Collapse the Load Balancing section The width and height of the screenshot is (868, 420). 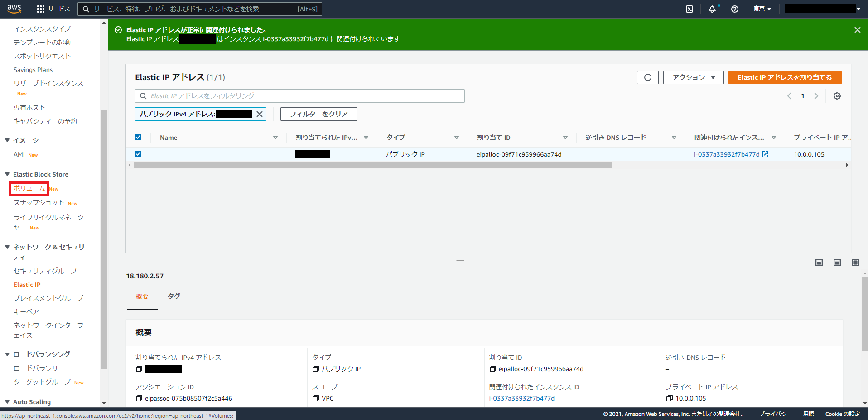(x=7, y=354)
